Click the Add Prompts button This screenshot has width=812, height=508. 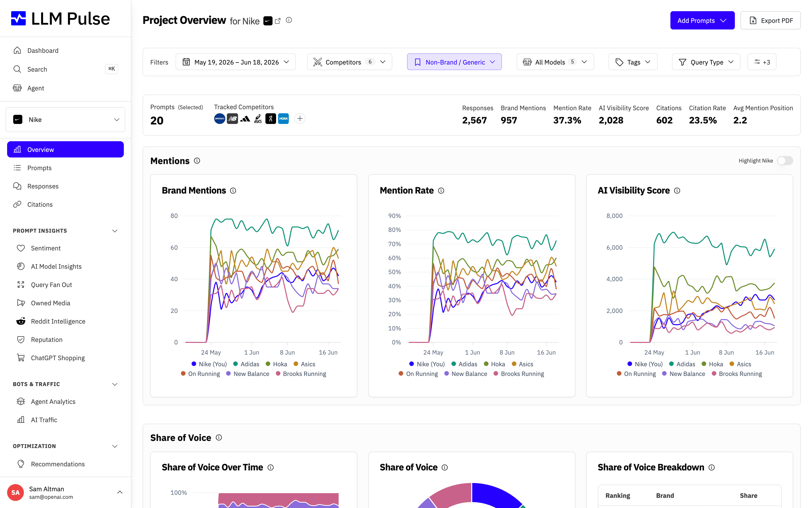(702, 21)
